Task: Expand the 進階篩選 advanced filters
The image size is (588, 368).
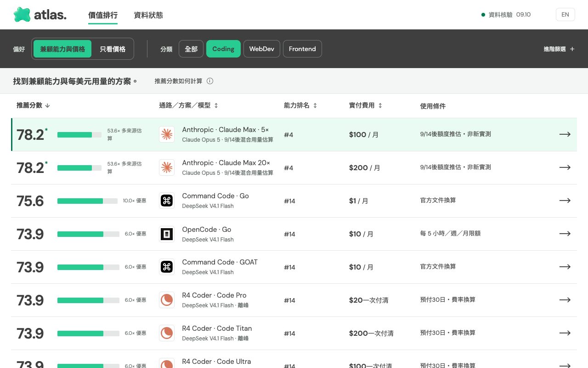Action: [x=559, y=49]
